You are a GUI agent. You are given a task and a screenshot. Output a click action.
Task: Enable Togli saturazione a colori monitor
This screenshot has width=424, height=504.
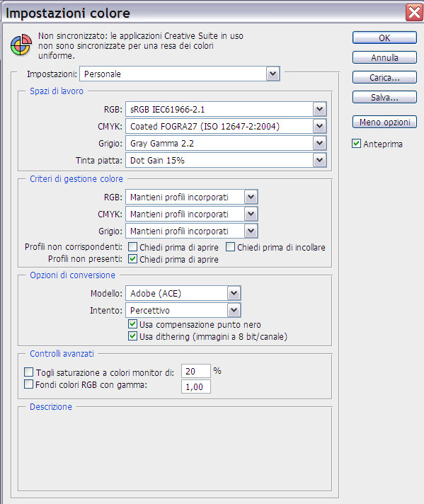pyautogui.click(x=28, y=372)
